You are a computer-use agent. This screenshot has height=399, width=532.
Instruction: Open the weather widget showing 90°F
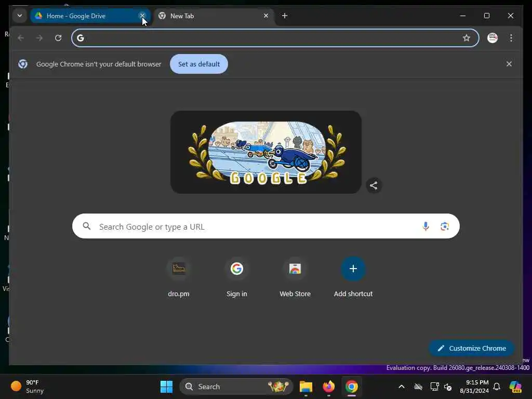click(28, 387)
